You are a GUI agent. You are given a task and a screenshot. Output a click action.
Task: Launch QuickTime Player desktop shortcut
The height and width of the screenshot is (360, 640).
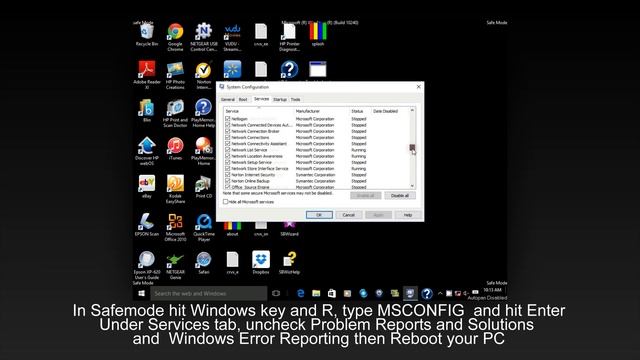(204, 227)
